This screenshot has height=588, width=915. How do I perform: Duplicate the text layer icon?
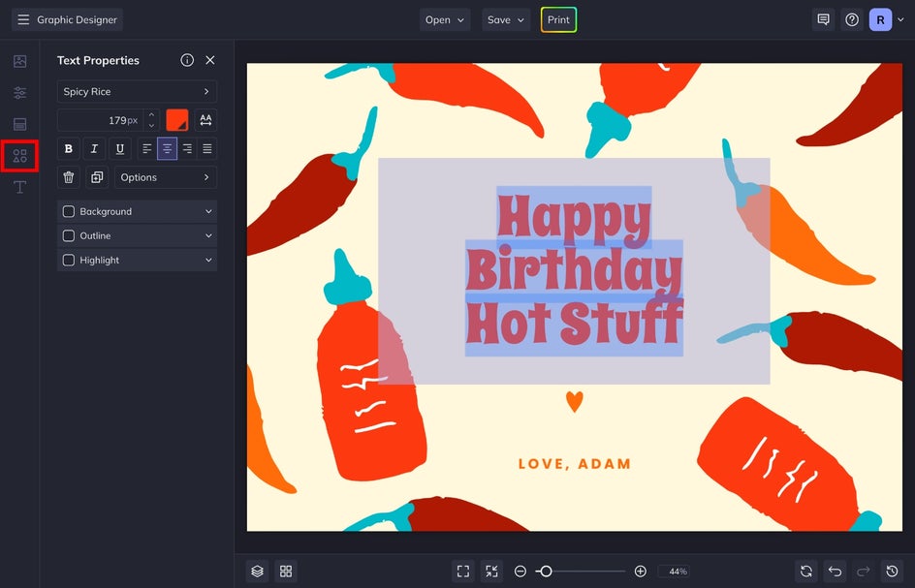(96, 177)
